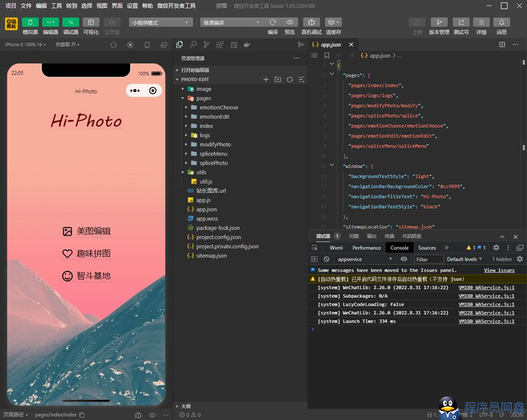The height and width of the screenshot is (420, 527).
Task: Switch to the Performance tab
Action: coord(367,248)
